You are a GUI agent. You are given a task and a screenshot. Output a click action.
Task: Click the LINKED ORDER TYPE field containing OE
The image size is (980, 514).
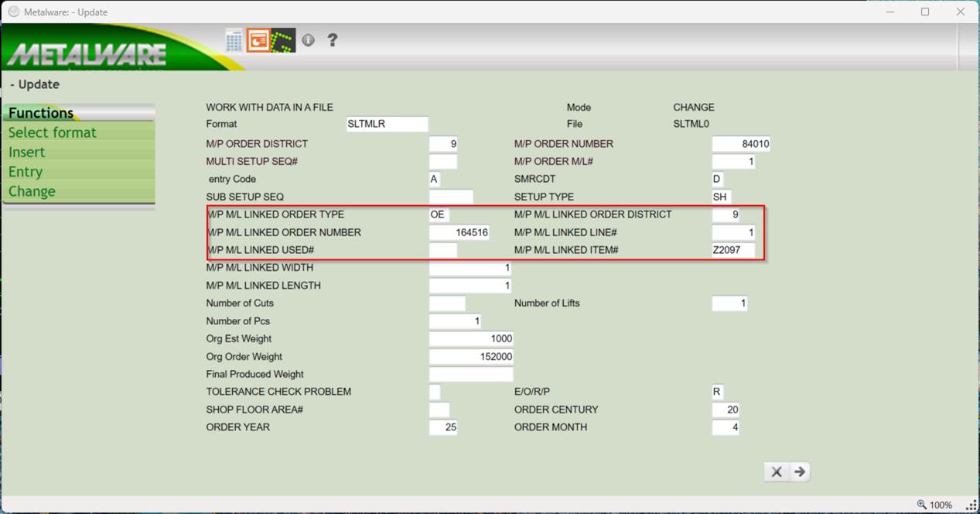tap(439, 214)
